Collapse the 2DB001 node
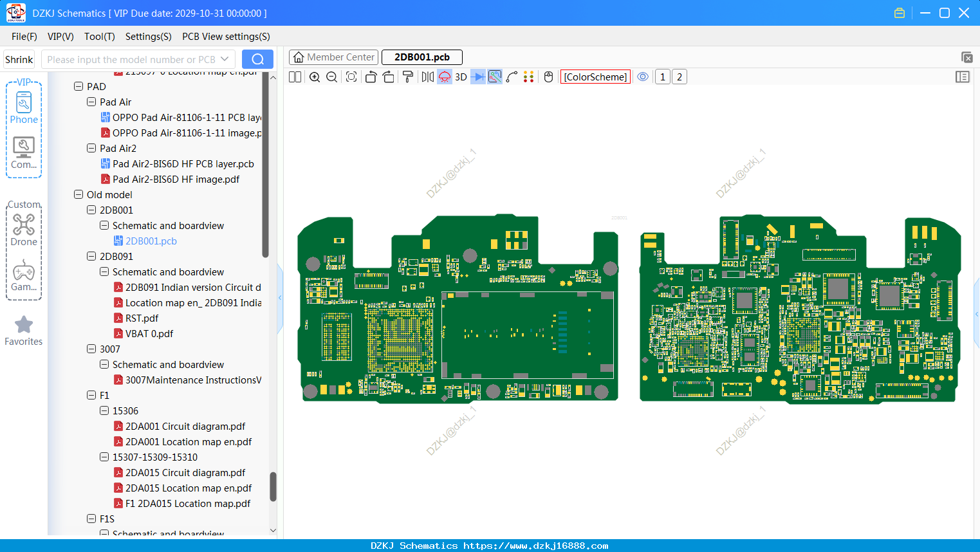The height and width of the screenshot is (552, 980). click(91, 210)
